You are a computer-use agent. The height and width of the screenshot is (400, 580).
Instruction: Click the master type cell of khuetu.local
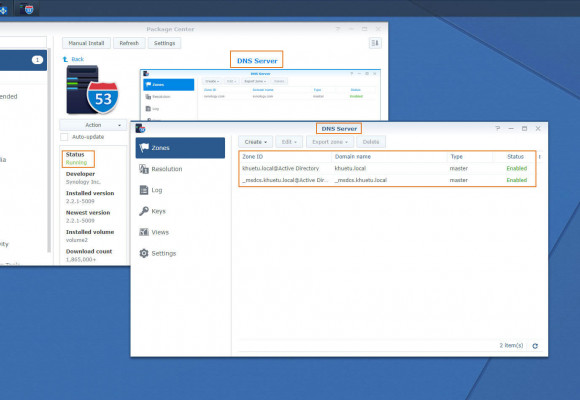[x=459, y=168]
